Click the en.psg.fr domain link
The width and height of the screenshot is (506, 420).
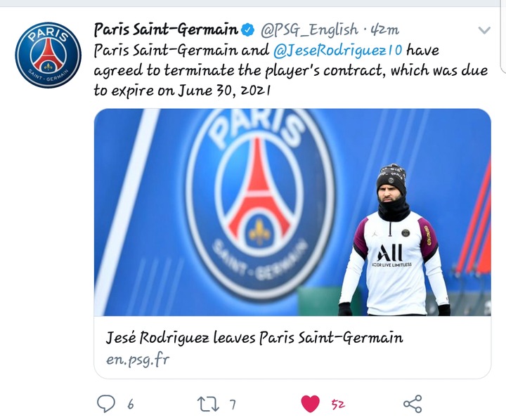(138, 360)
